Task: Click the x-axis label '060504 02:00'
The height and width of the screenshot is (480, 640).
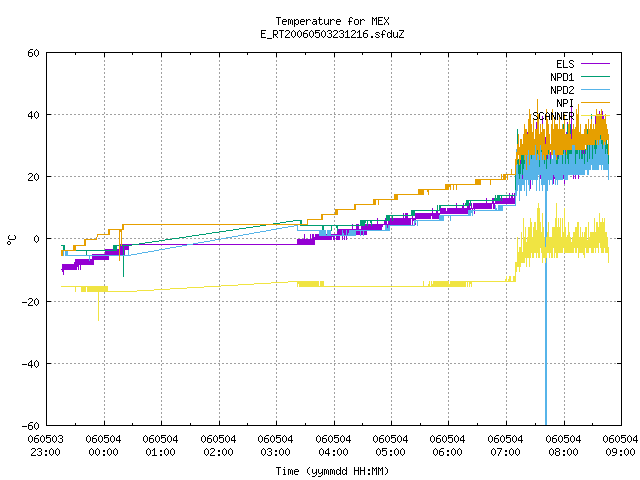Action: pos(218,446)
